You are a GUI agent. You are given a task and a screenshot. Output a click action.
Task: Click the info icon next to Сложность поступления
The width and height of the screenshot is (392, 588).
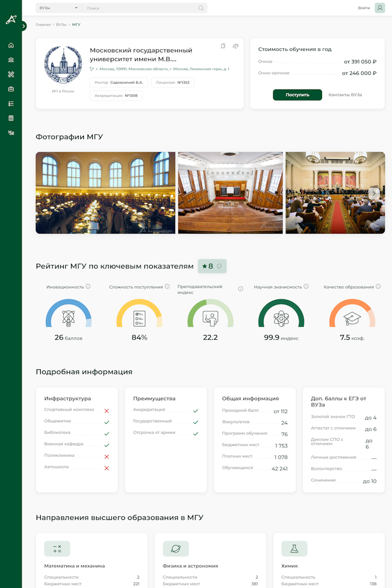point(167,286)
